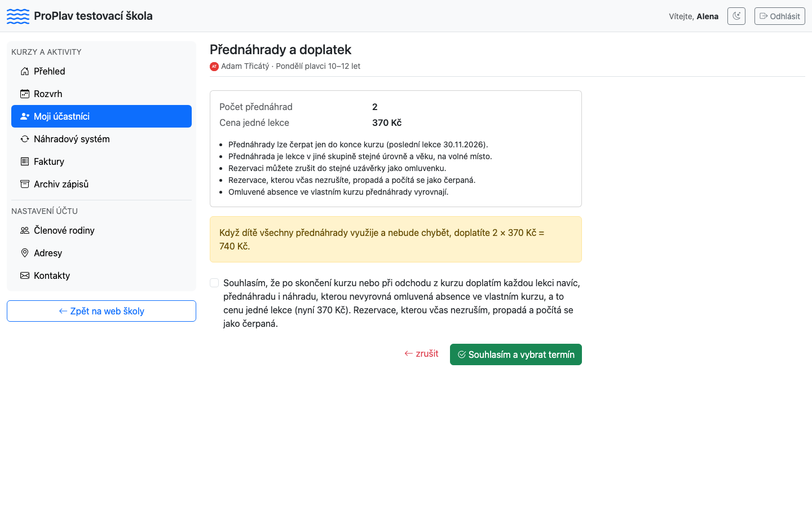812x508 pixels.
Task: Click the Počet přednáhrad label
Action: [x=256, y=107]
